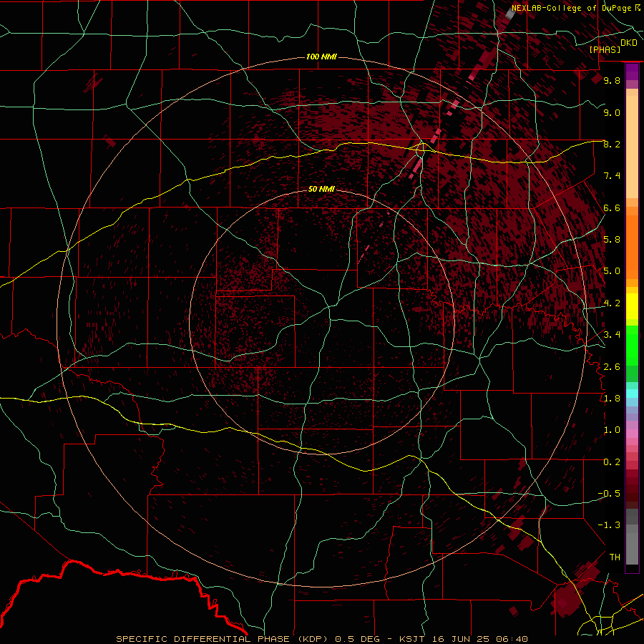Click the 5.0 scale label
The height and width of the screenshot is (644, 644).
tap(612, 271)
